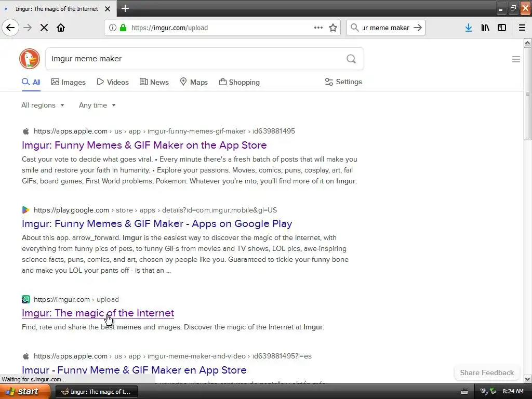Click the taskbar clock showing 8:24 AM
532x399 pixels.
[x=513, y=391]
